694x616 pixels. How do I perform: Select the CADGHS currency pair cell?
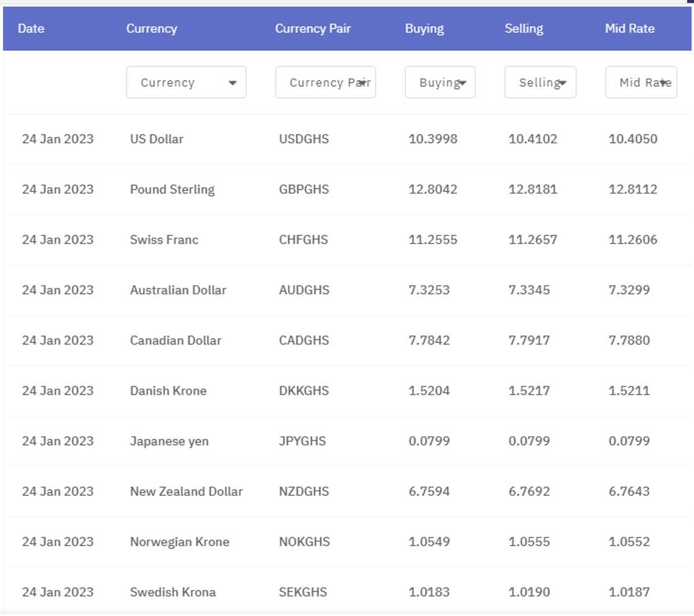pyautogui.click(x=304, y=340)
